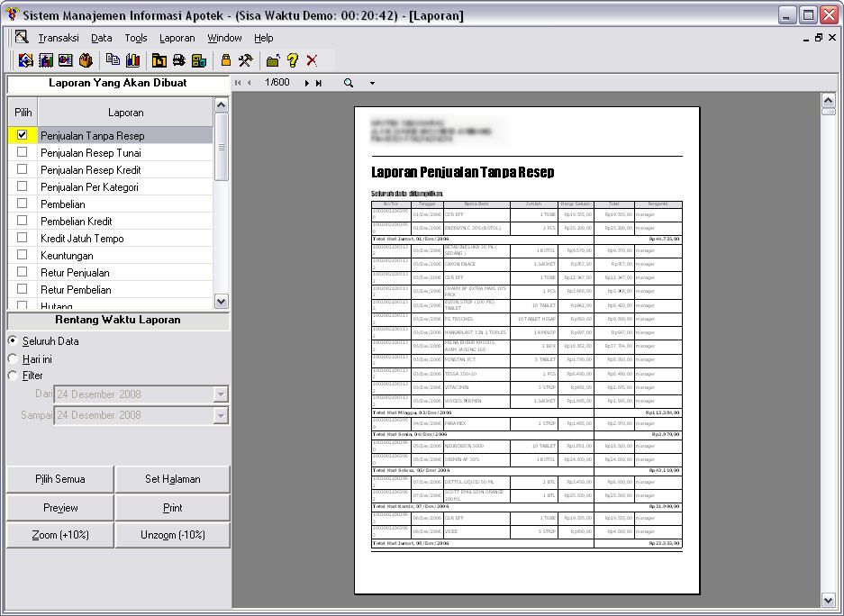Tick the Pembelian Kredit checkbox

point(23,221)
